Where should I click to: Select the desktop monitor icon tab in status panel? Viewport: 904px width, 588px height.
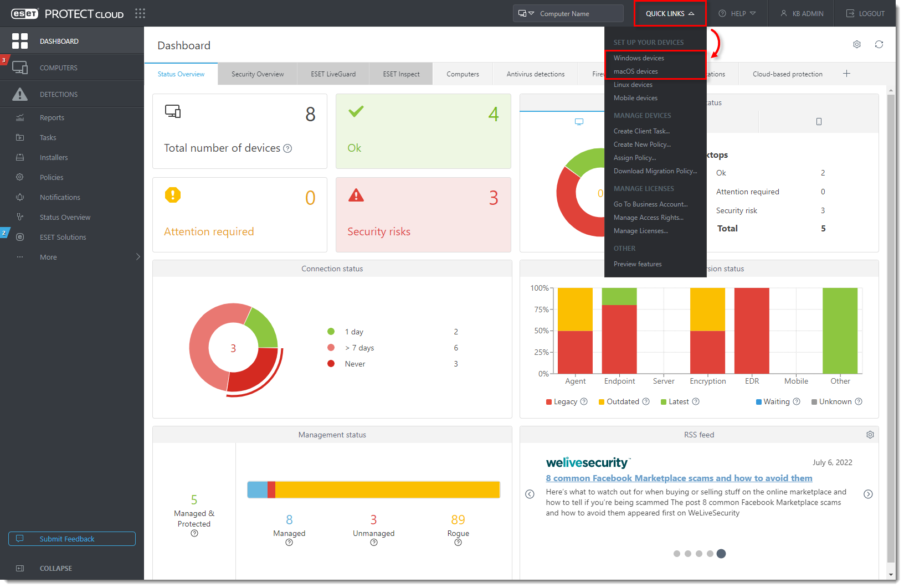pyautogui.click(x=579, y=122)
